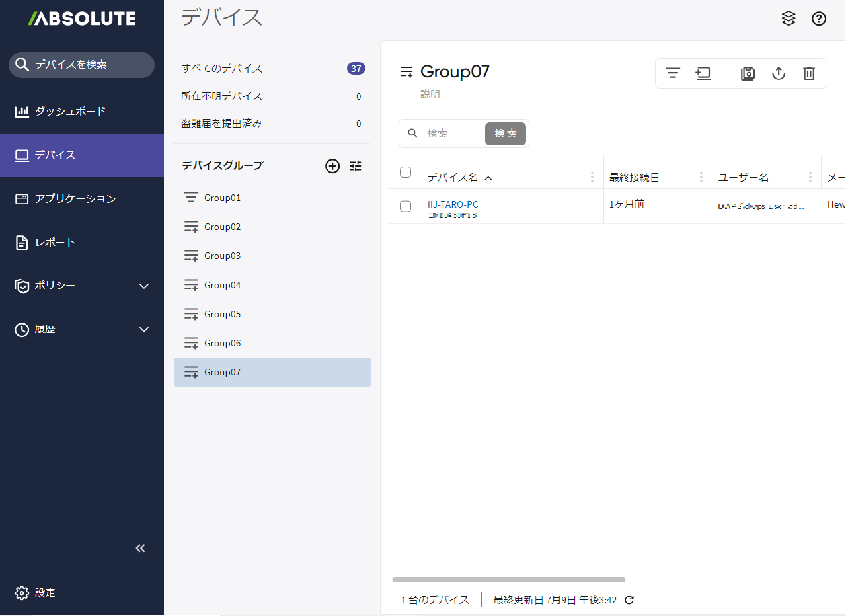Click the save group icon
This screenshot has width=846, height=616.
pos(748,73)
